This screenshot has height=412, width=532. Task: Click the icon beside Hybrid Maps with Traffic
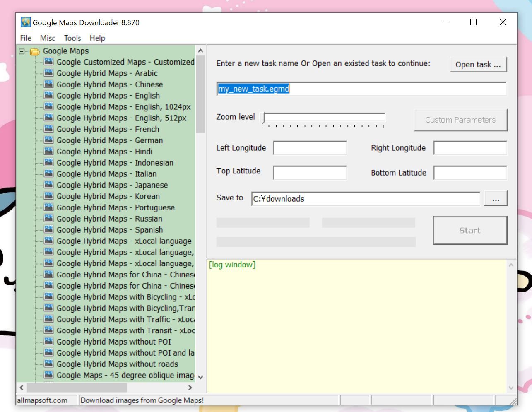click(49, 319)
